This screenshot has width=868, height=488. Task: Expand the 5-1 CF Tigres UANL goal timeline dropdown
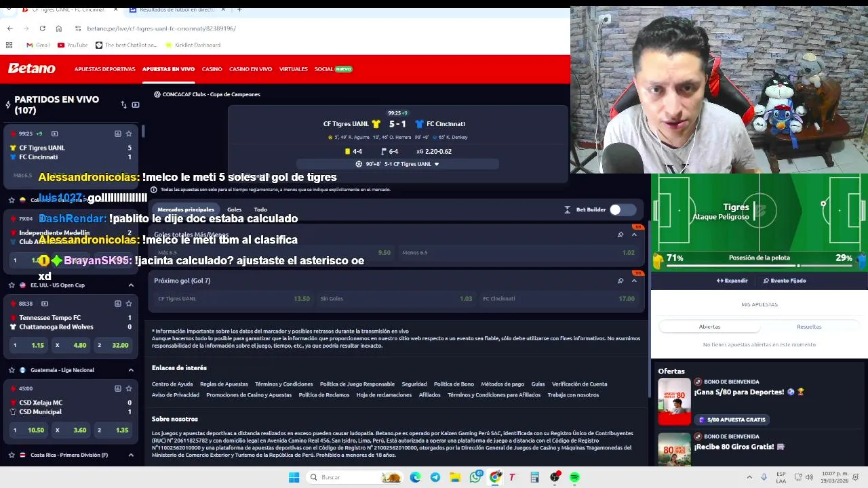click(x=398, y=164)
